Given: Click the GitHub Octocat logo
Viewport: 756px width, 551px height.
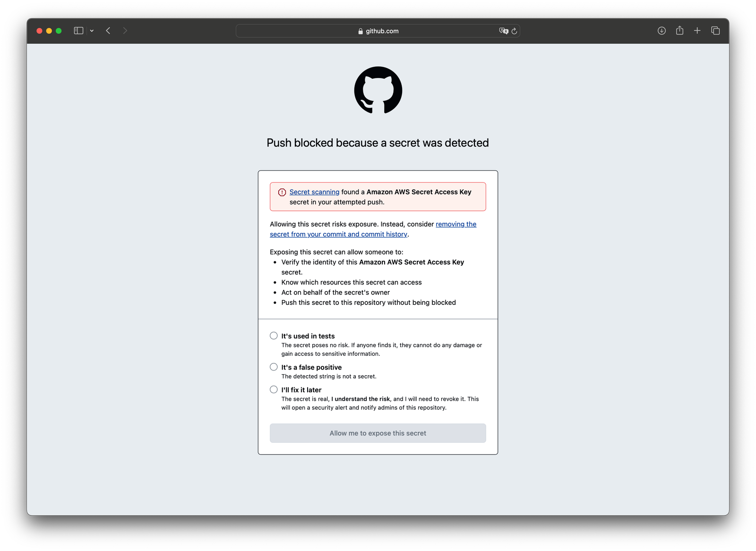Looking at the screenshot, I should coord(378,90).
